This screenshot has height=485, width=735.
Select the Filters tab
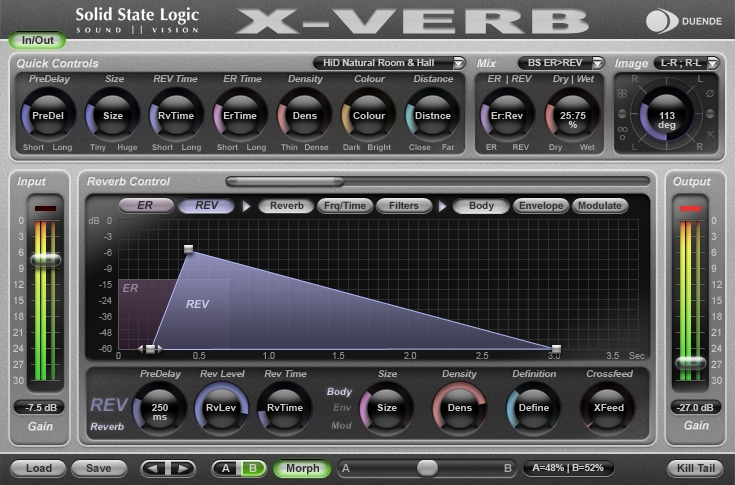[404, 206]
